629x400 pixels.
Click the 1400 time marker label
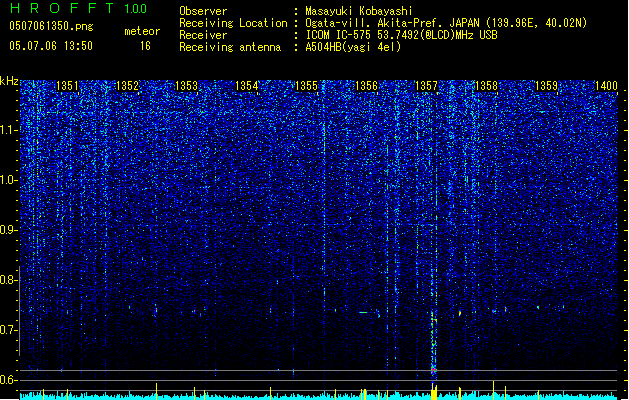[606, 86]
